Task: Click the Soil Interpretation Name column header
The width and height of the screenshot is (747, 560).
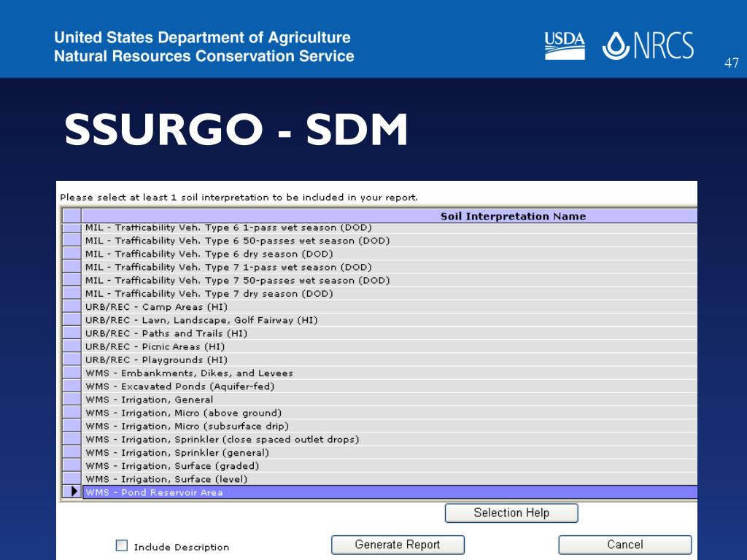Action: pos(390,216)
